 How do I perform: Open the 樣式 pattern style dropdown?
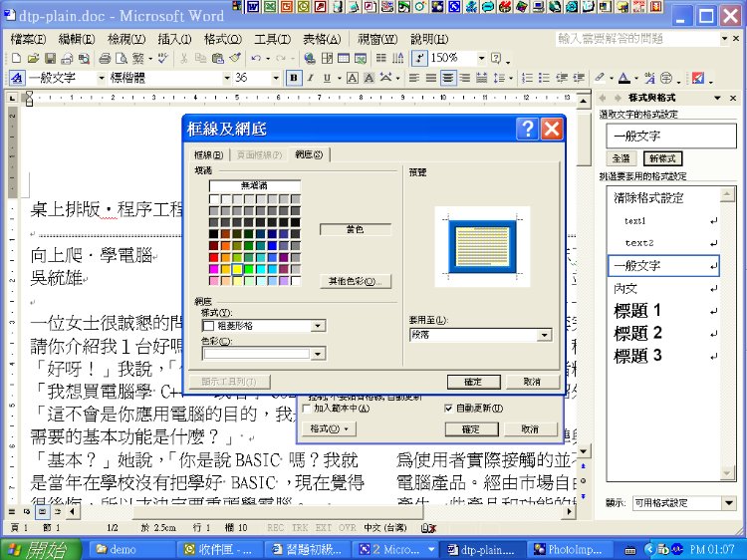[x=318, y=326]
